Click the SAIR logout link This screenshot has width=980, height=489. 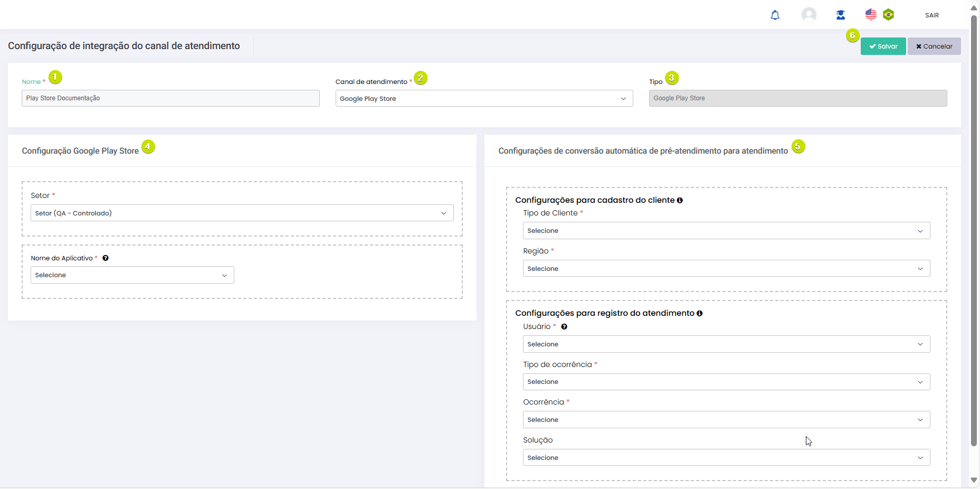coord(931,15)
